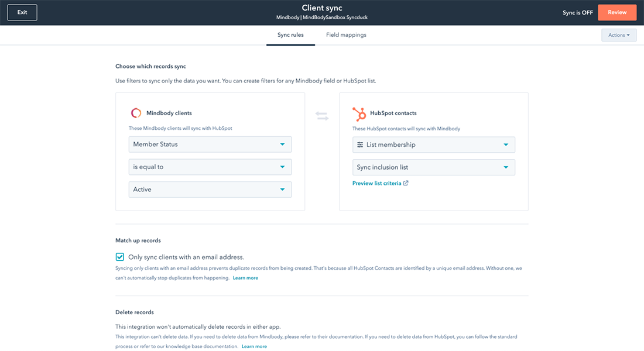This screenshot has width=644, height=351.
Task: Click 'These Mindbody clients will sync with HubSpot' text
Action: coord(180,129)
